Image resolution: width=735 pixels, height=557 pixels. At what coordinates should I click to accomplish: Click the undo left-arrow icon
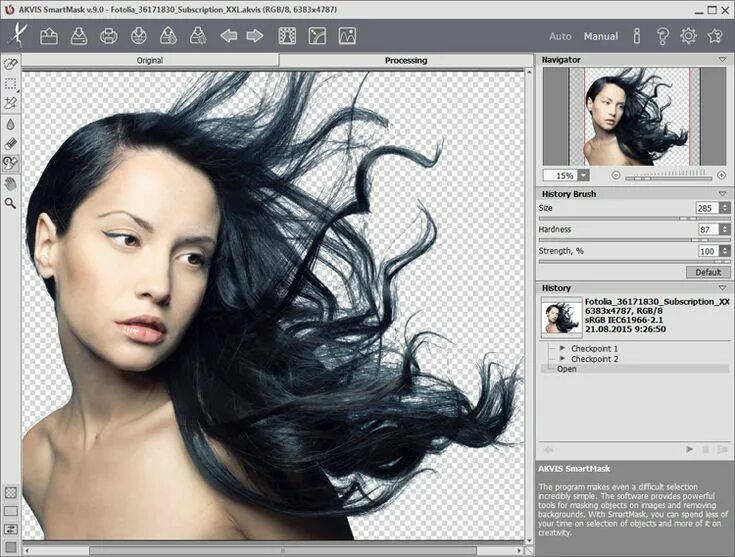point(229,36)
